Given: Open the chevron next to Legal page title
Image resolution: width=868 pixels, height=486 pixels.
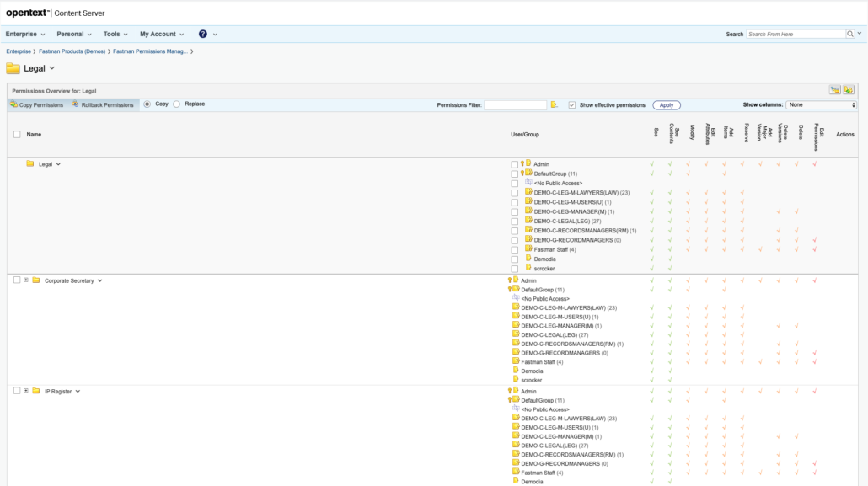Looking at the screenshot, I should 52,68.
